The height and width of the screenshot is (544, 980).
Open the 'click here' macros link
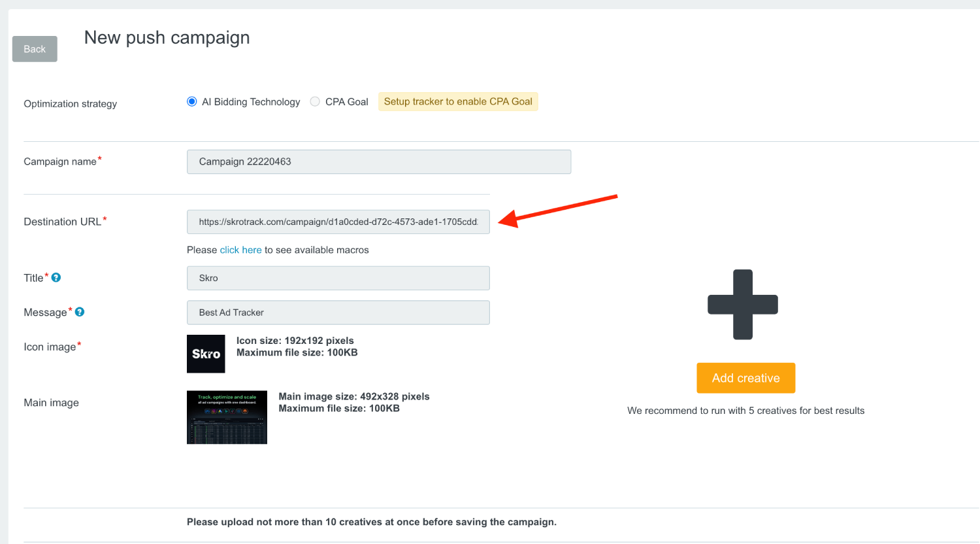click(x=240, y=250)
